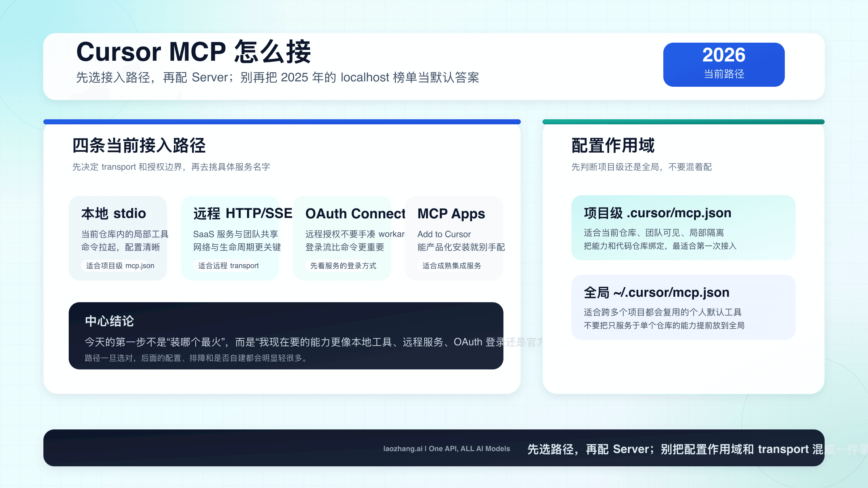868x488 pixels.
Task: Click the green accent bar above right panel
Action: [x=684, y=121]
